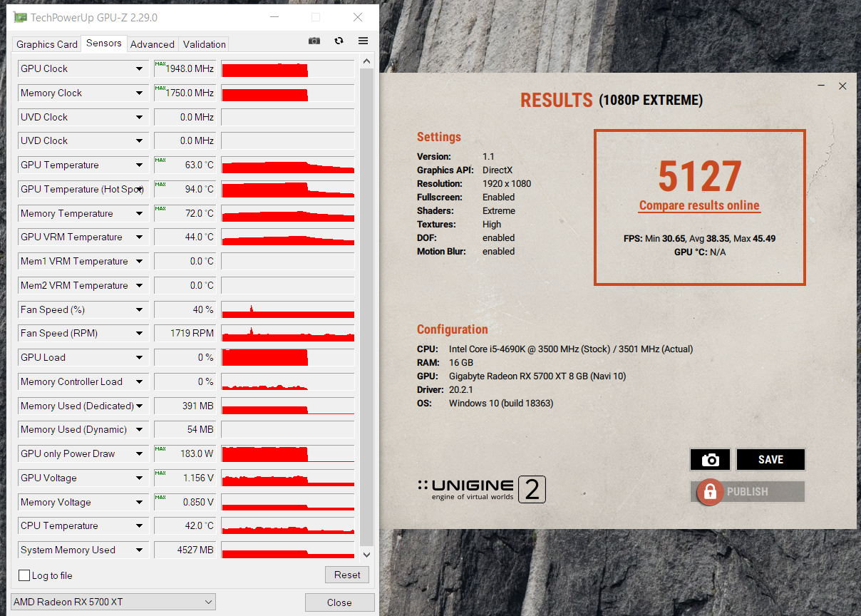
Task: Open the Memory Voltage dropdown
Action: [139, 503]
